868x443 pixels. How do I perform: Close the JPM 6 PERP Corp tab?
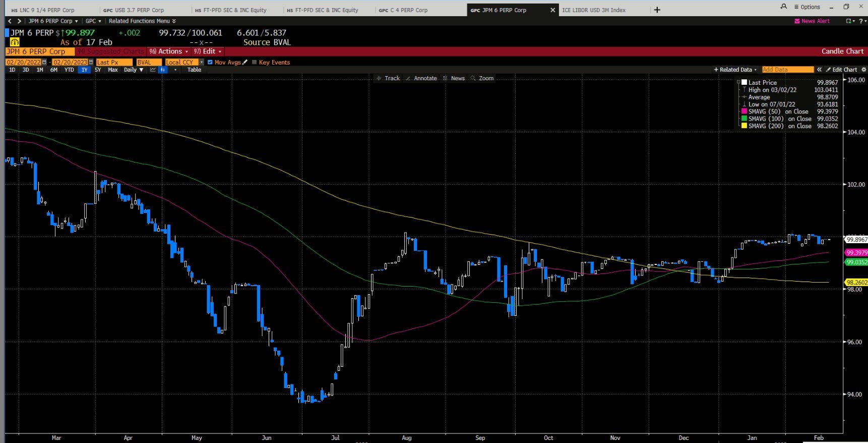click(552, 10)
